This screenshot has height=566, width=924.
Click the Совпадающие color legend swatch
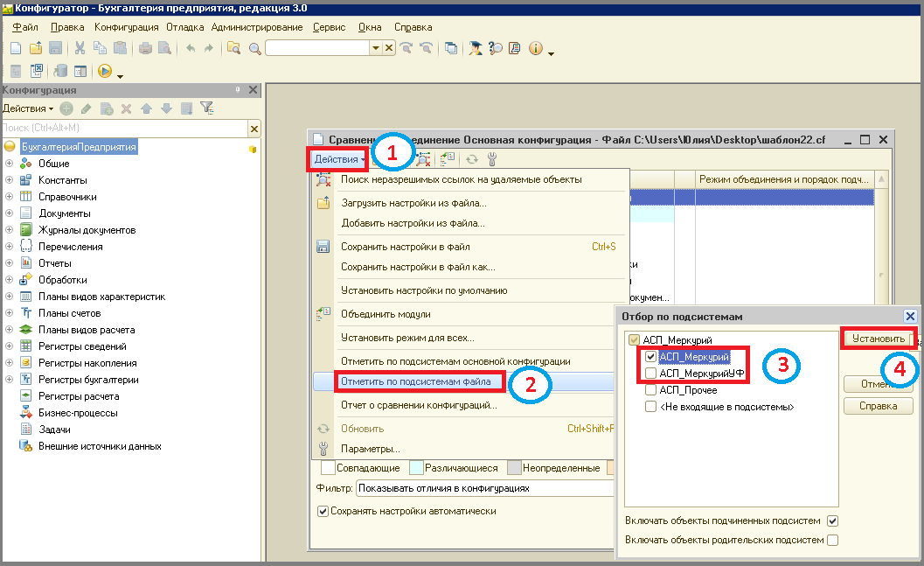coord(328,467)
